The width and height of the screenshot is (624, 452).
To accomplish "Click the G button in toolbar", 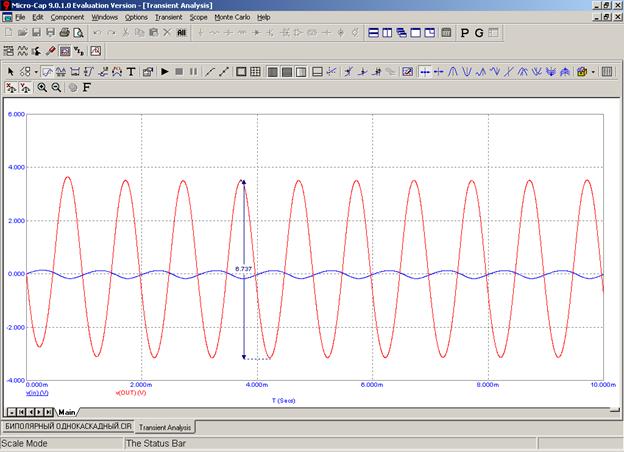I will pos(479,33).
